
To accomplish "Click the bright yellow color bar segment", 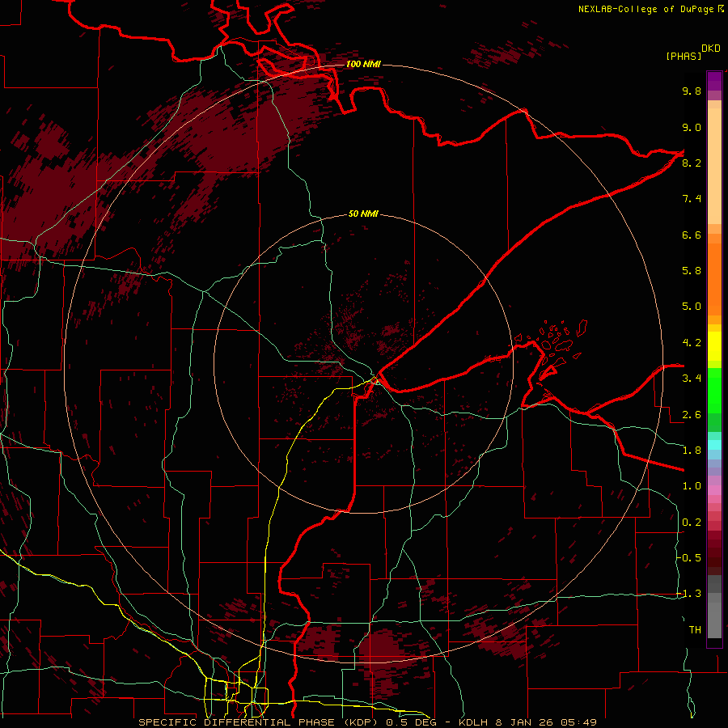I will [714, 346].
